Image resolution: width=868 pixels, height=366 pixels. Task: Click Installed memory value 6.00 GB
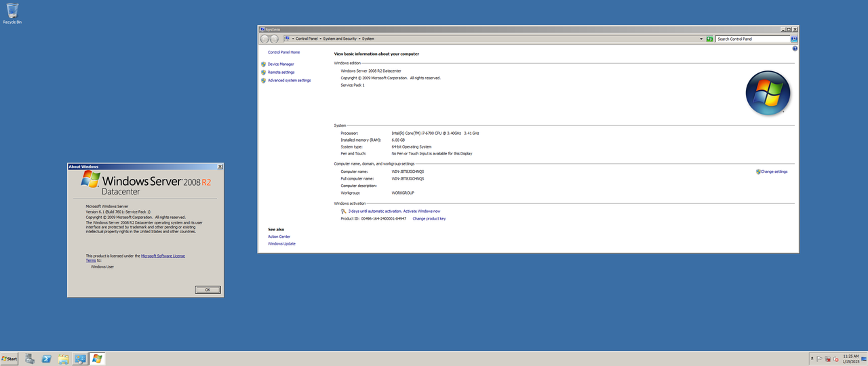(x=398, y=140)
